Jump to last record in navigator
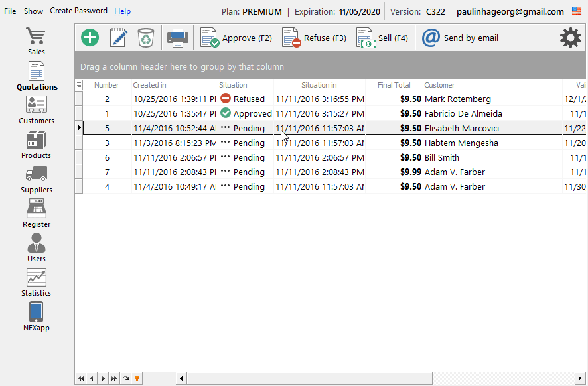The height and width of the screenshot is (386, 588). point(114,378)
